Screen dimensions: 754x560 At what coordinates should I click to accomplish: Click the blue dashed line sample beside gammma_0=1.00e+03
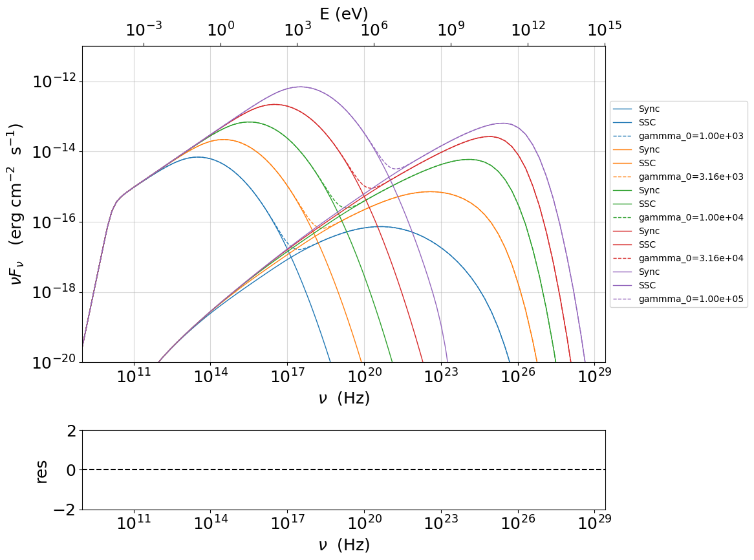(x=622, y=136)
